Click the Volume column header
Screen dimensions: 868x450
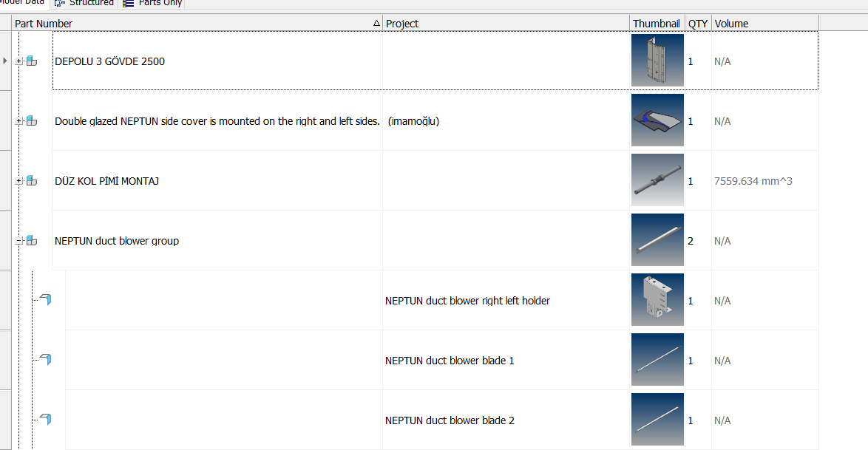point(731,24)
